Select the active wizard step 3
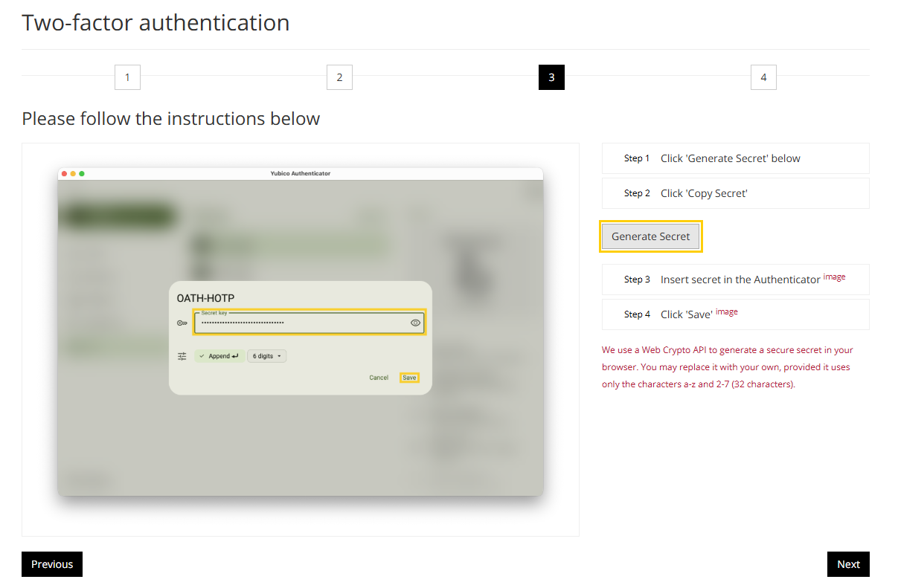Screen dimensions: 898x588 click(x=551, y=77)
